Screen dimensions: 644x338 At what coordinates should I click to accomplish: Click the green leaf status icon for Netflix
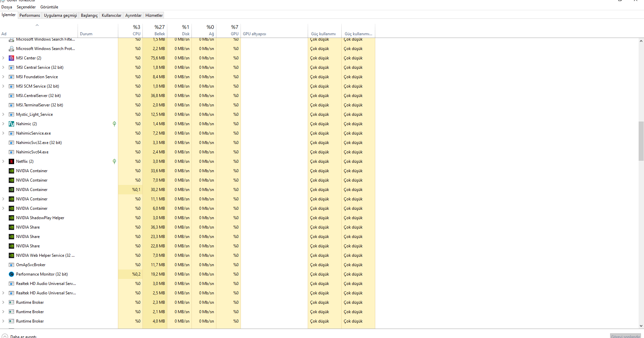pos(115,161)
